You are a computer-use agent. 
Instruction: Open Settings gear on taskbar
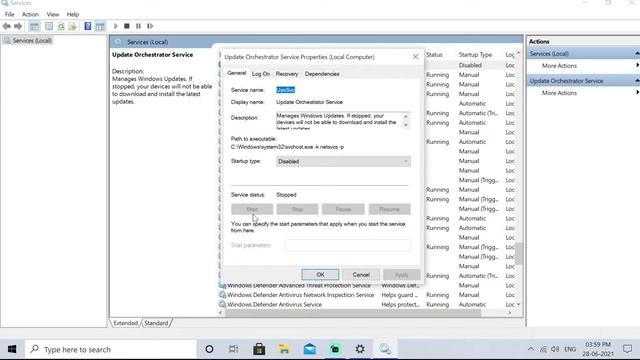[360, 349]
